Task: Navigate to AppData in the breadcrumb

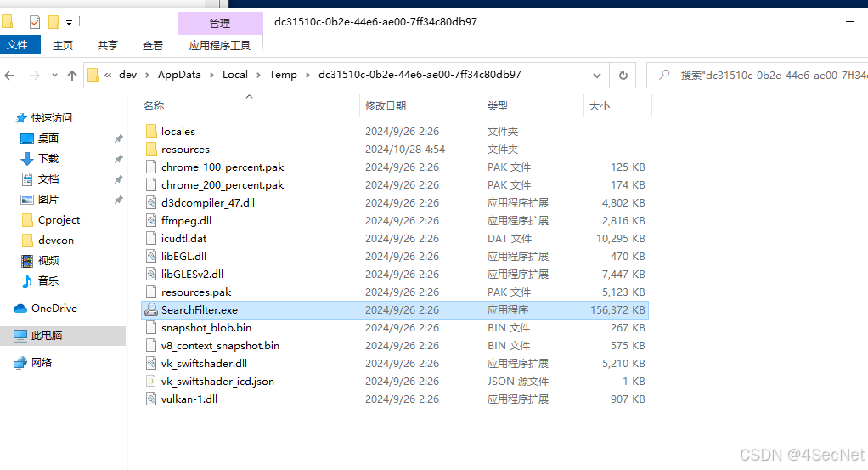Action: coord(179,75)
